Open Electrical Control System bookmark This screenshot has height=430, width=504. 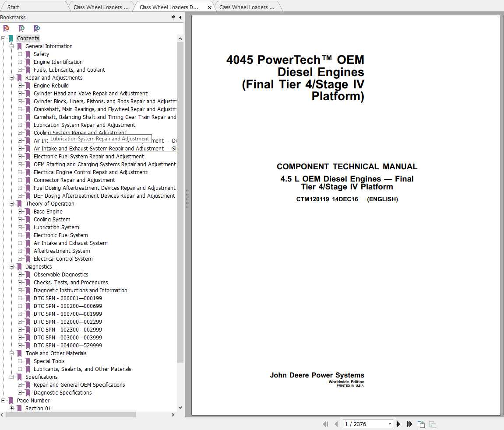coord(63,259)
